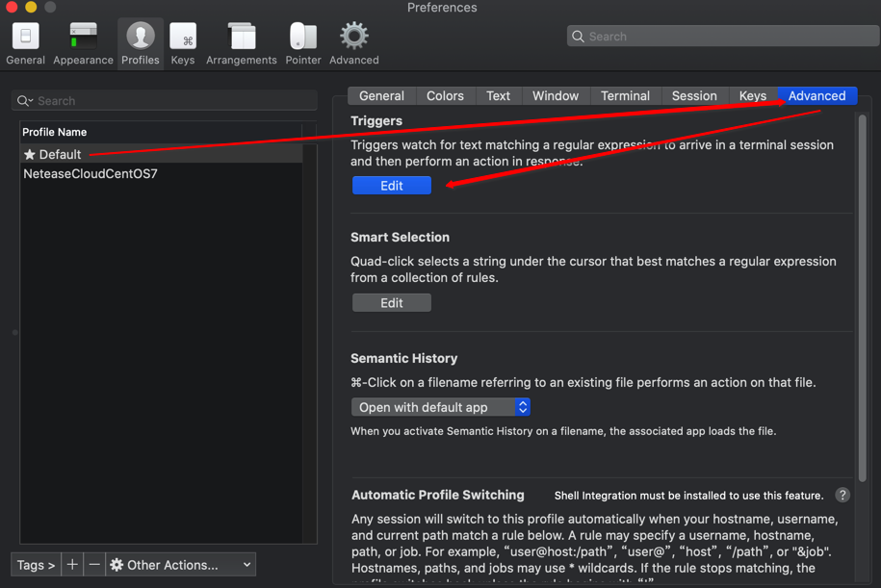The height and width of the screenshot is (588, 881).
Task: Open the Arrangements preferences pane
Action: pyautogui.click(x=241, y=44)
